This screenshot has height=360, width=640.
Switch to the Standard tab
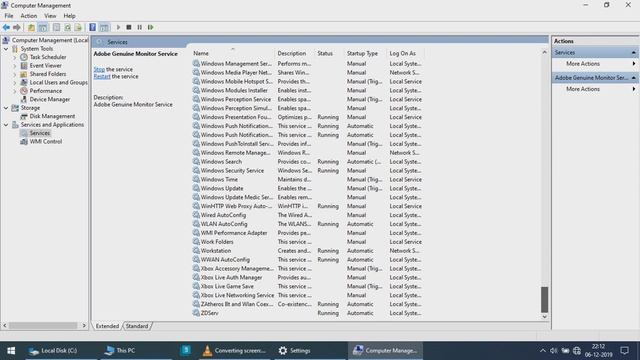[137, 326]
